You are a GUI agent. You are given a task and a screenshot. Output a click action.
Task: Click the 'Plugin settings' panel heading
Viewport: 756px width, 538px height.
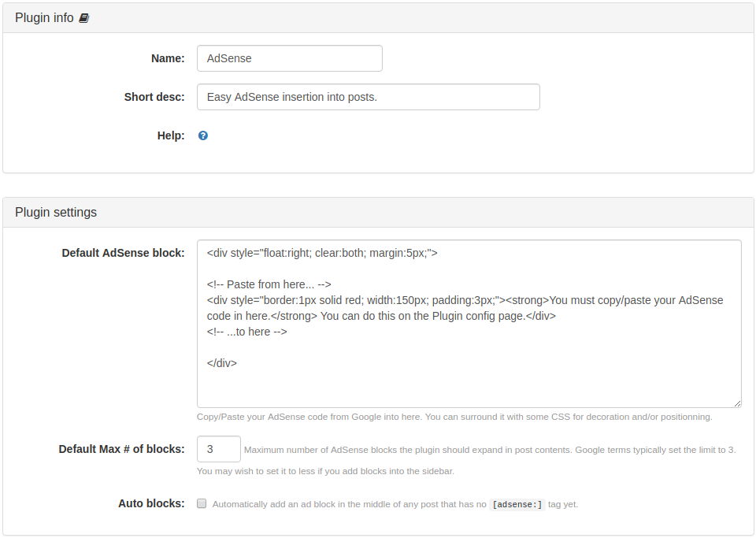pyautogui.click(x=56, y=212)
